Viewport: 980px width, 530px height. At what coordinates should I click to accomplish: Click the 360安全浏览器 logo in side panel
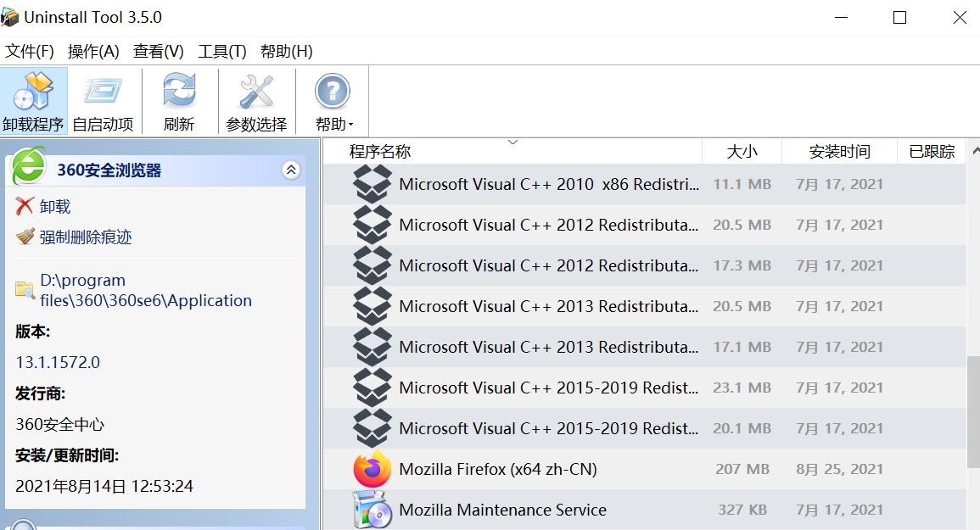(x=28, y=167)
